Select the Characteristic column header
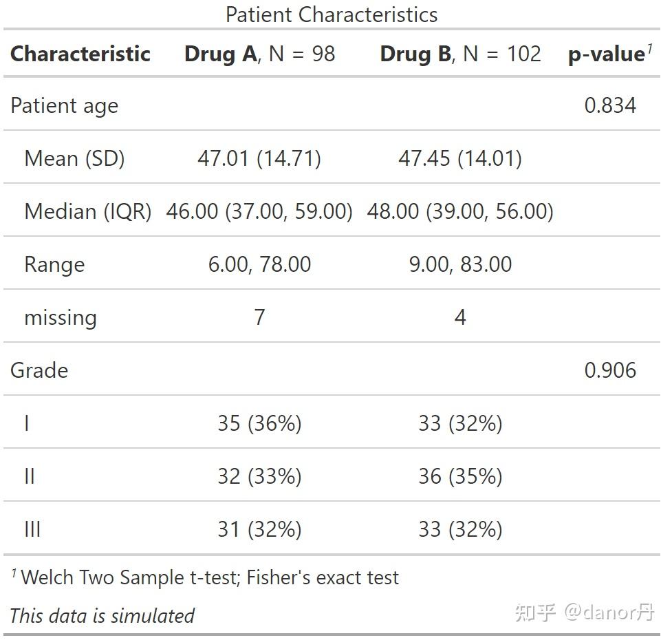This screenshot has width=672, height=640. [x=80, y=54]
